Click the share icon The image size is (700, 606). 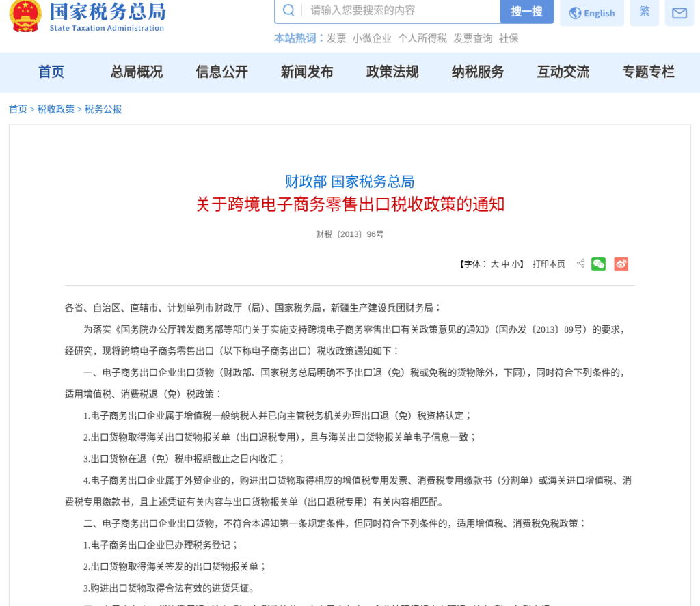pos(580,264)
